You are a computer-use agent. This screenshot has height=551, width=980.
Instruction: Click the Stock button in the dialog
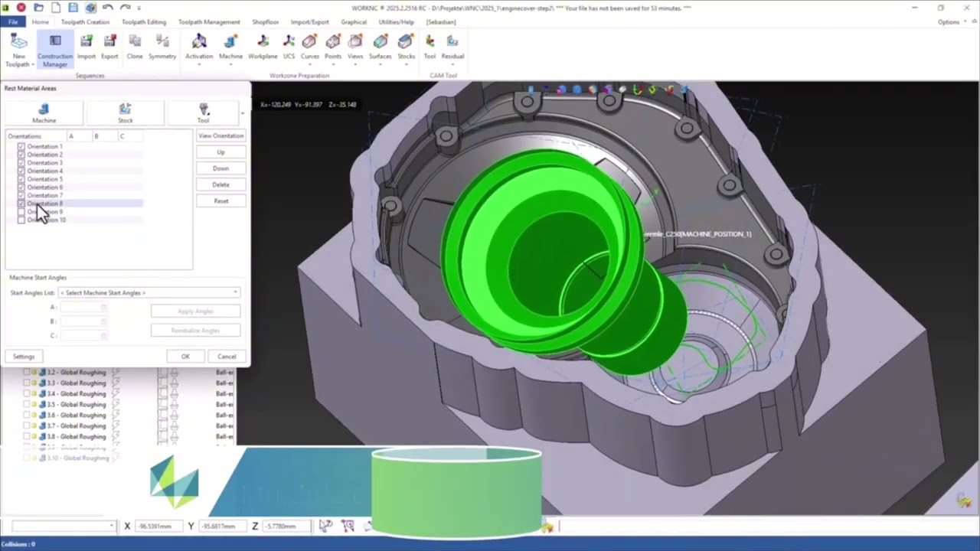pos(126,113)
